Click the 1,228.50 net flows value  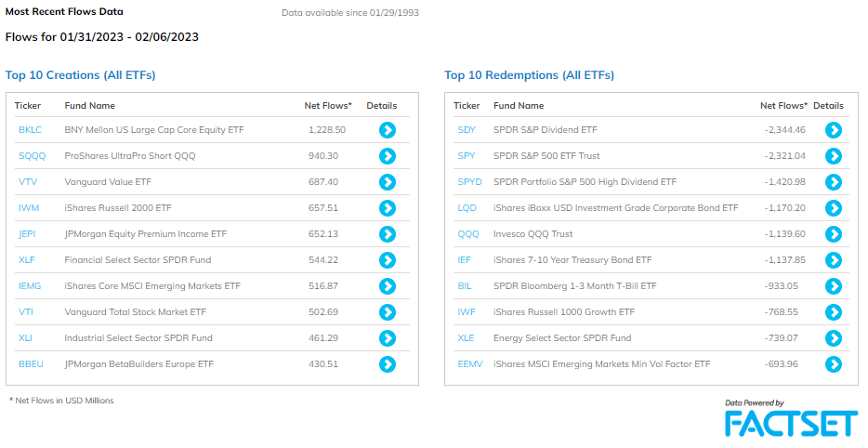[x=327, y=130]
